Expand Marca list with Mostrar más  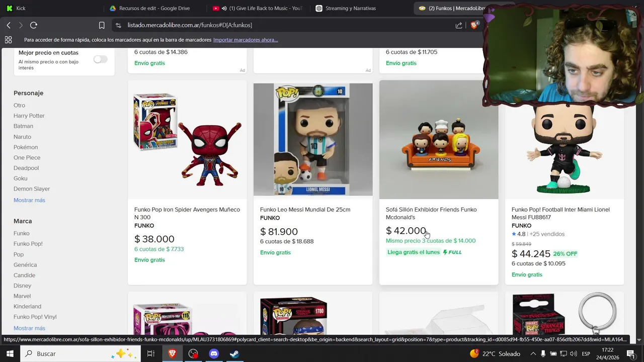pos(29,328)
